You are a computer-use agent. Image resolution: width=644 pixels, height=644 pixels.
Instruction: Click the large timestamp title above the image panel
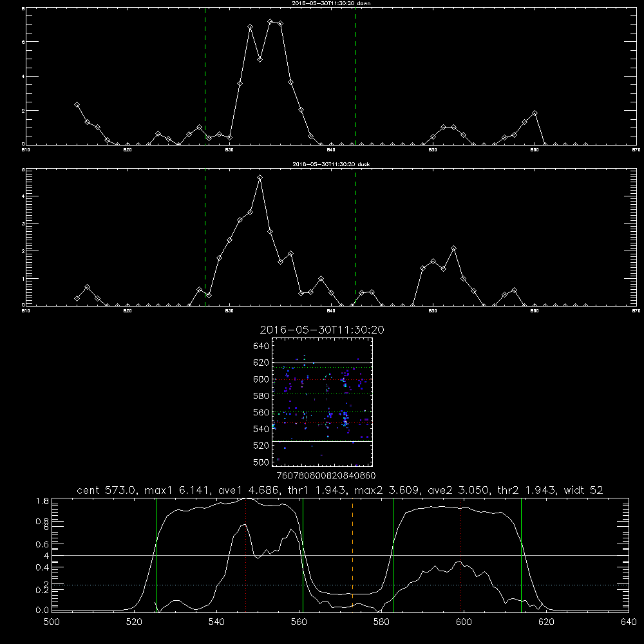[x=322, y=330]
